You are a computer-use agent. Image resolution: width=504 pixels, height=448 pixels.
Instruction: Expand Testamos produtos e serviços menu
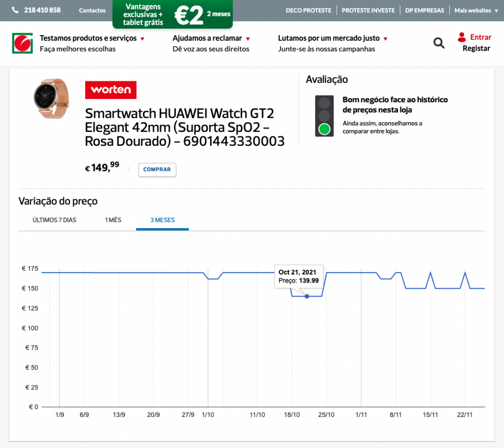click(x=92, y=38)
